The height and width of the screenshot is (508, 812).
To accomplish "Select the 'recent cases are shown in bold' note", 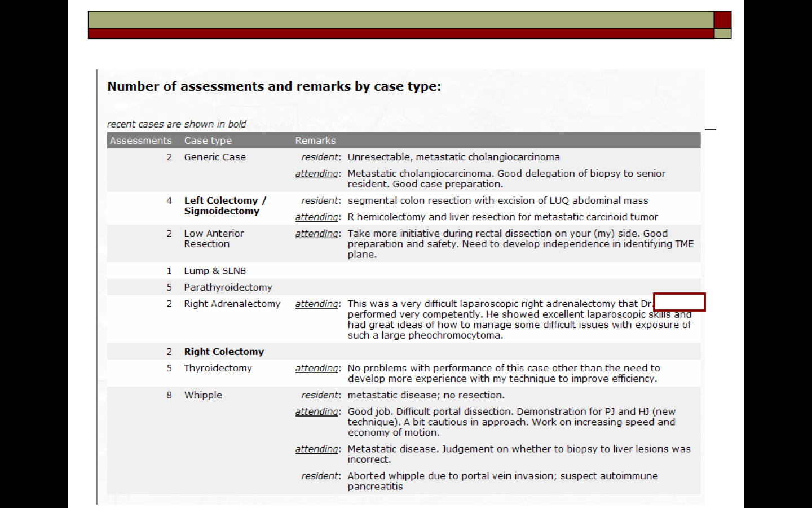I will pos(176,124).
